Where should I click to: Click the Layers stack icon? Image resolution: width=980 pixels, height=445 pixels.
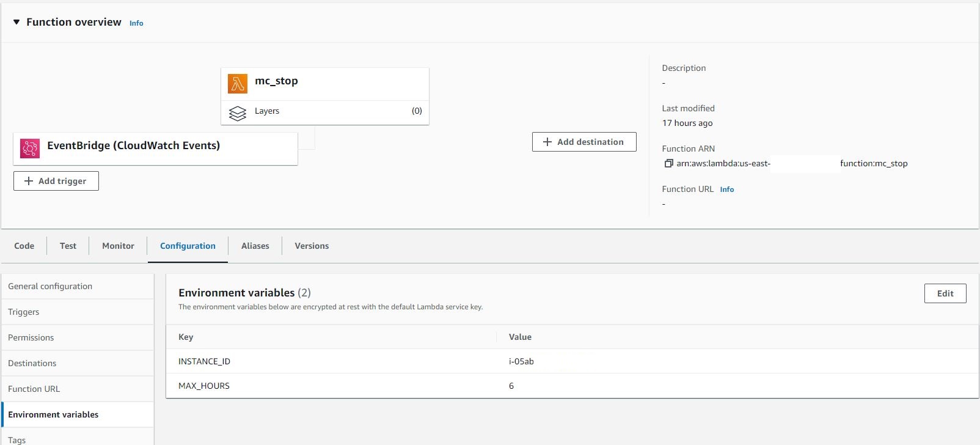coord(238,113)
